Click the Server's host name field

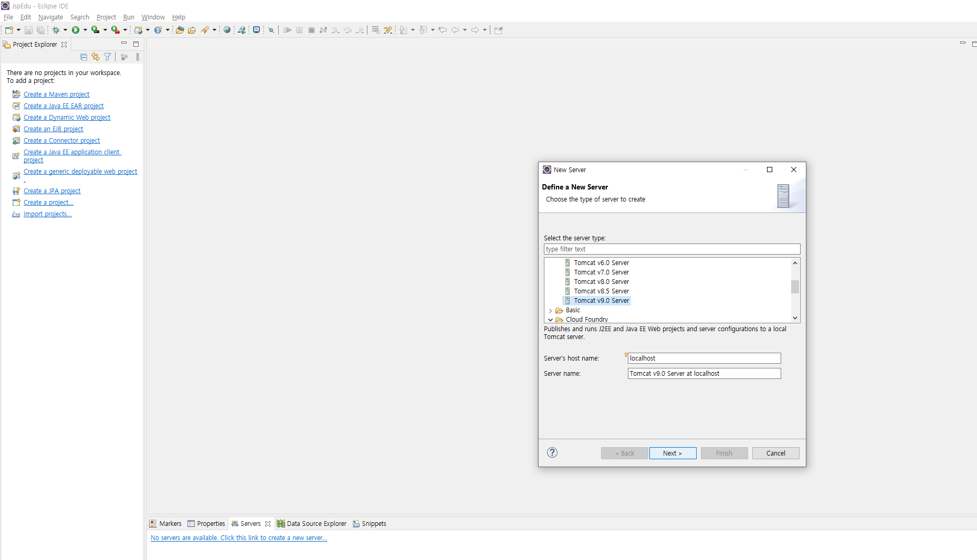(x=704, y=358)
